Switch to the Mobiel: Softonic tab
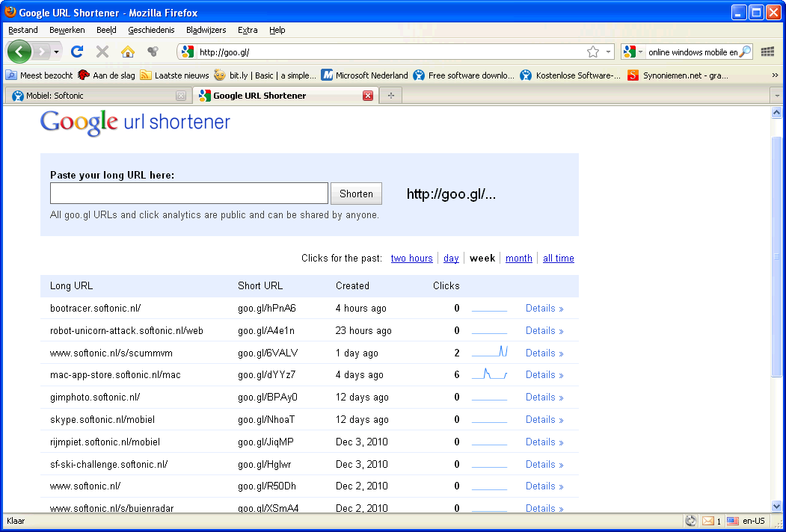Viewport: 786px width, 532px height. click(98, 96)
